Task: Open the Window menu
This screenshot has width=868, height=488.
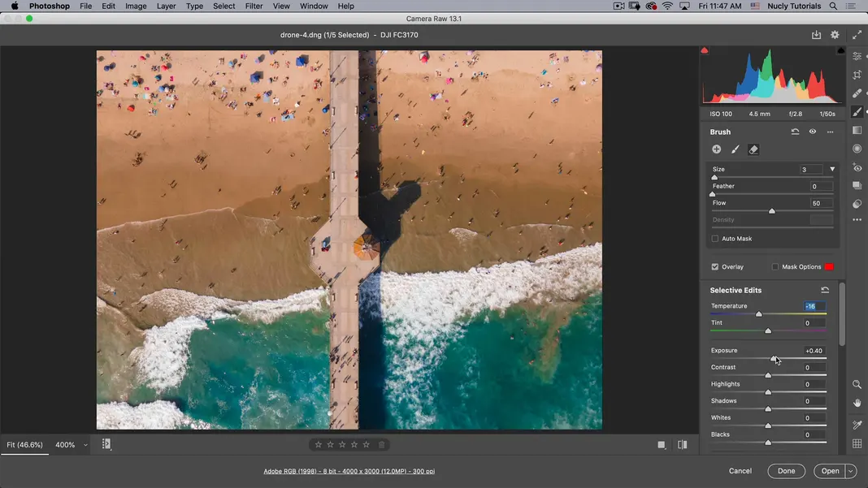Action: (x=314, y=6)
